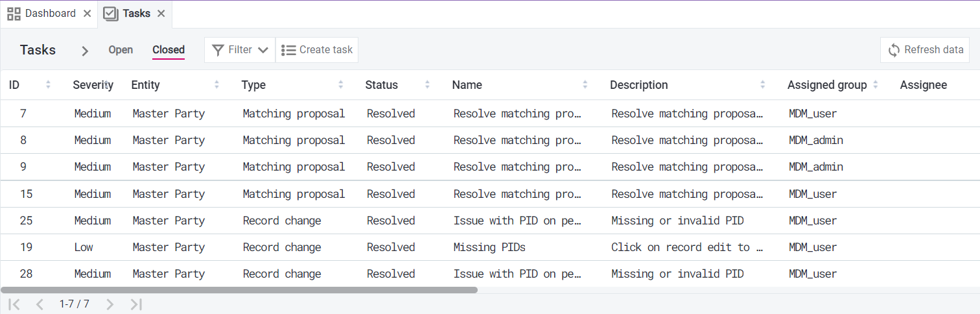Sort by the Status column arrows
Image resolution: width=980 pixels, height=314 pixels.
click(x=427, y=85)
